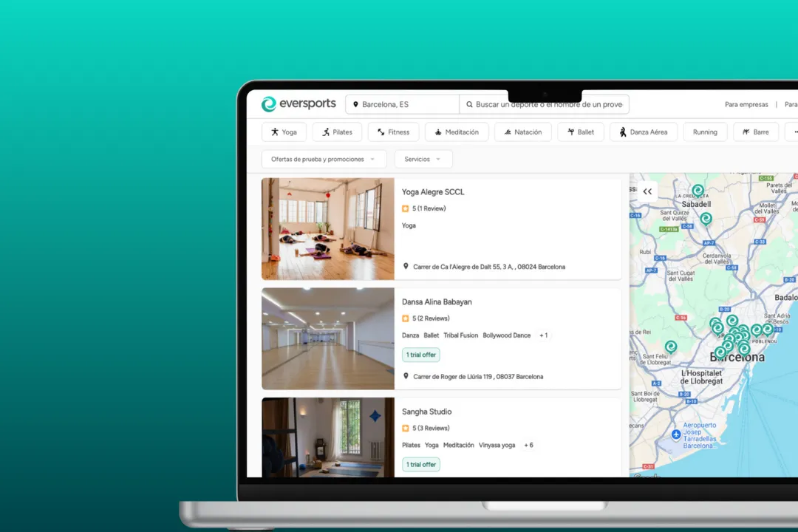Select the Fitness category chip

(393, 132)
